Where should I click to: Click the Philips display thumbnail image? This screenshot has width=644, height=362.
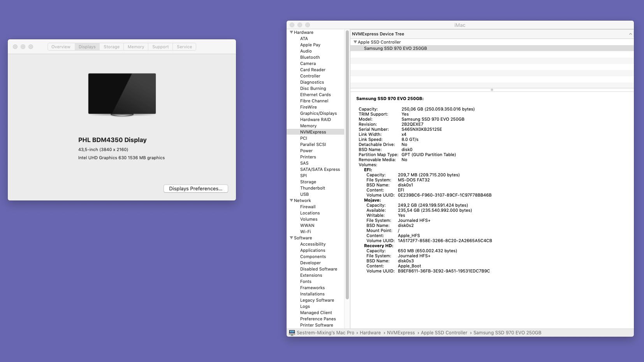click(x=122, y=95)
